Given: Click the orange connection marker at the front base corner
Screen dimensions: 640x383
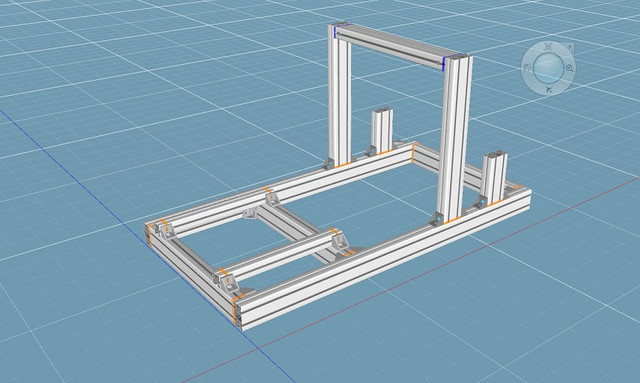Looking at the screenshot, I should pyautogui.click(x=235, y=312).
